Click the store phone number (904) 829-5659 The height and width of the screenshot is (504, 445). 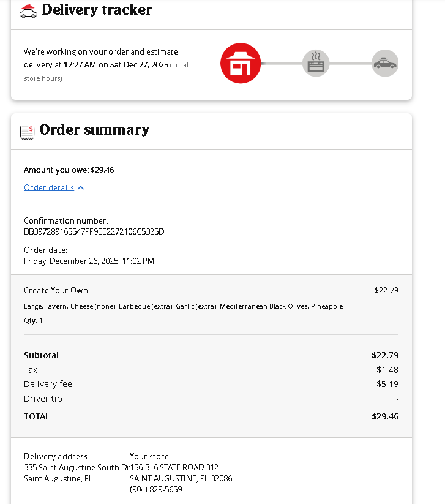click(155, 489)
